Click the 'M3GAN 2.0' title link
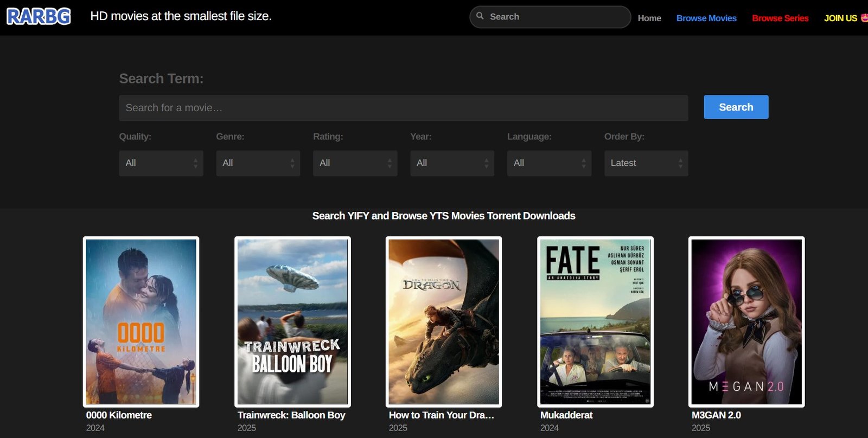This screenshot has width=868, height=438. [x=716, y=415]
